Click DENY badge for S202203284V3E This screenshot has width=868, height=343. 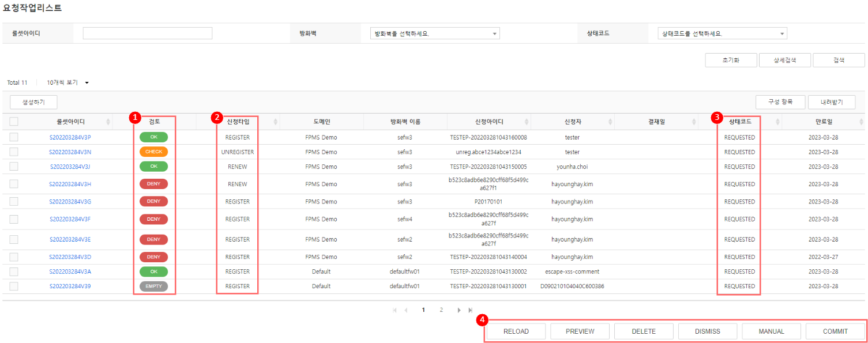(x=153, y=239)
